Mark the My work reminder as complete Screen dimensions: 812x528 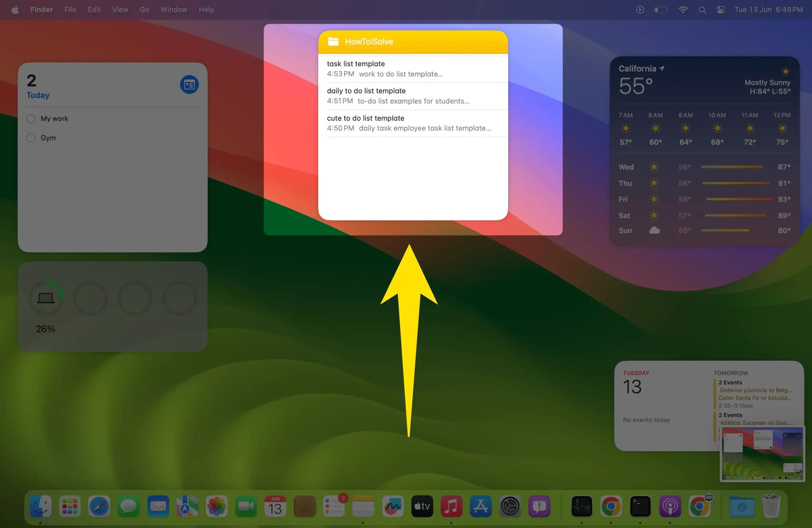point(30,118)
